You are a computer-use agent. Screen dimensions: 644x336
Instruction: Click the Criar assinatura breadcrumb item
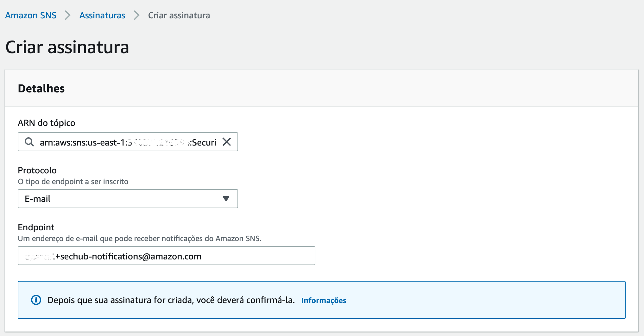[x=179, y=15]
